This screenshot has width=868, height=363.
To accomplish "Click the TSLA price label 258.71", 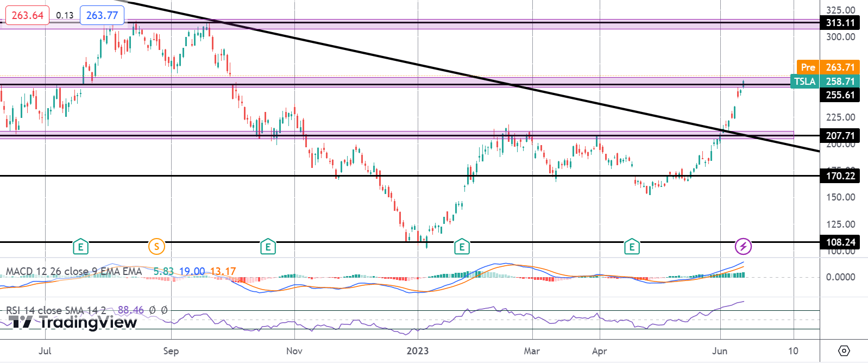I will point(825,82).
